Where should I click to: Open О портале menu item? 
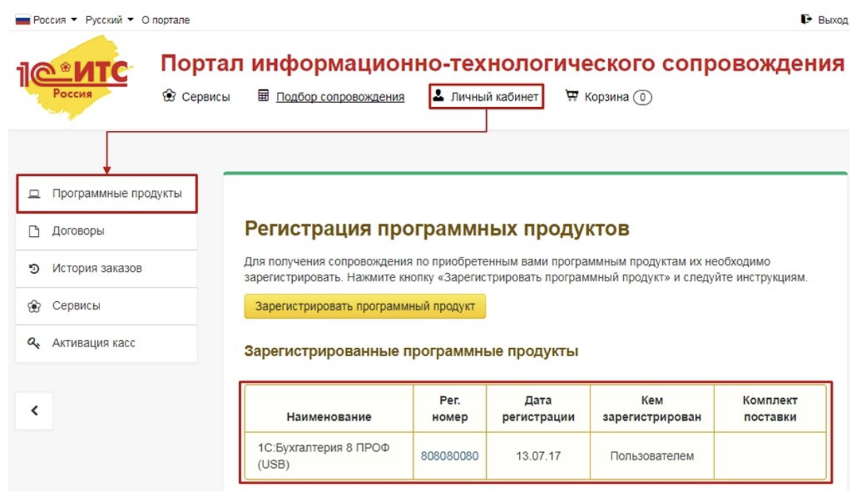[x=165, y=20]
